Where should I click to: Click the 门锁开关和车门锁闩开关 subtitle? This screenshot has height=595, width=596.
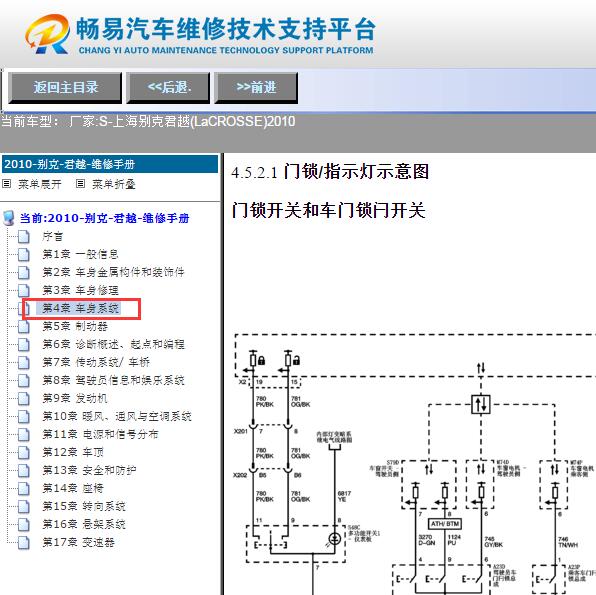328,211
